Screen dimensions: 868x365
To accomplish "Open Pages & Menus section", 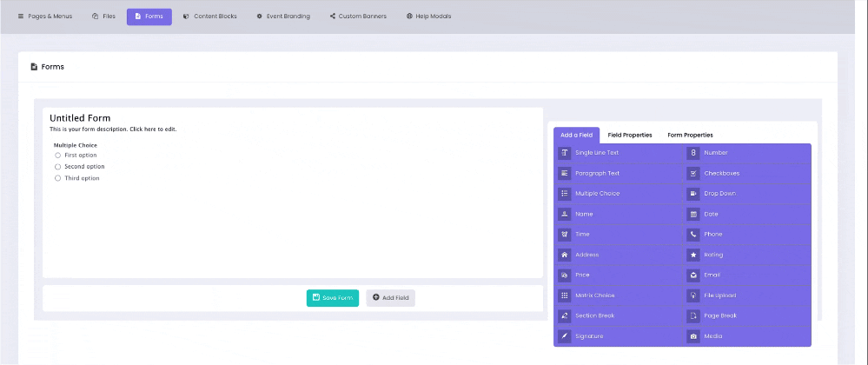I will pos(45,17).
